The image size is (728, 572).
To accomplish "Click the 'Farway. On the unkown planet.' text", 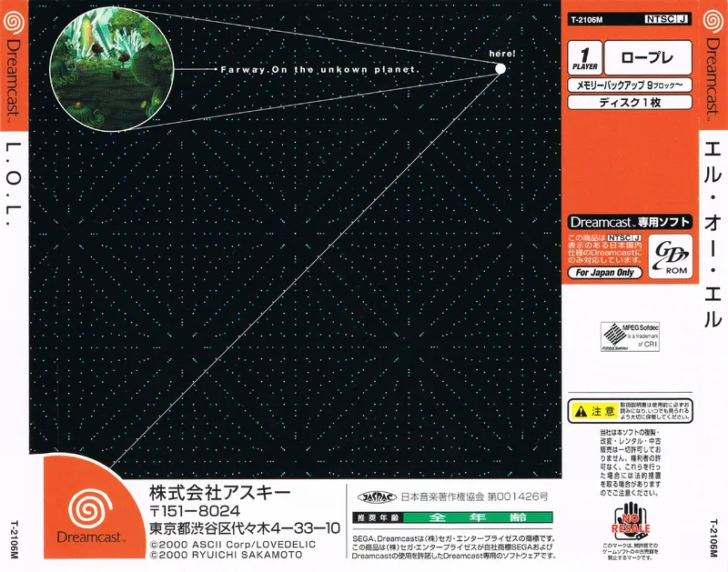I will [319, 70].
